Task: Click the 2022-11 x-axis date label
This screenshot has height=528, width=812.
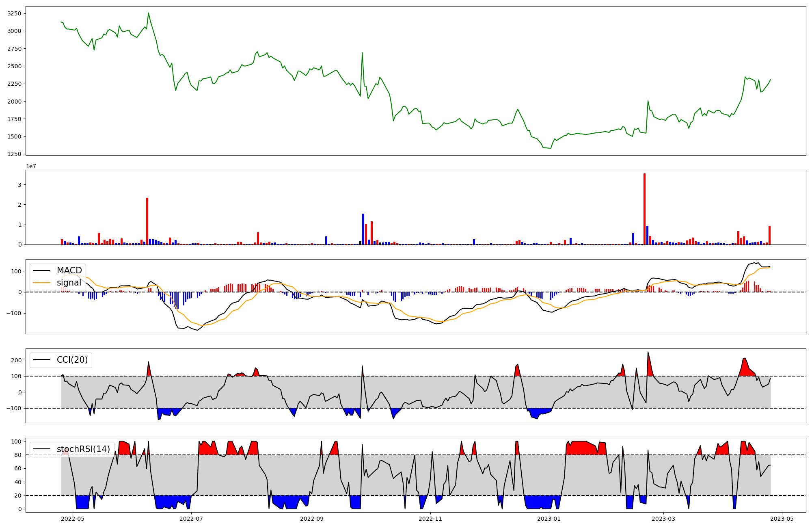Action: click(x=430, y=518)
